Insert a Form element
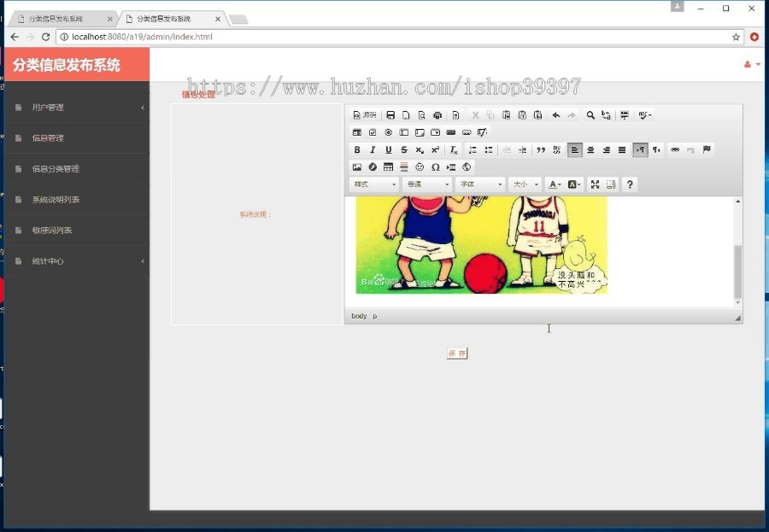 [357, 132]
